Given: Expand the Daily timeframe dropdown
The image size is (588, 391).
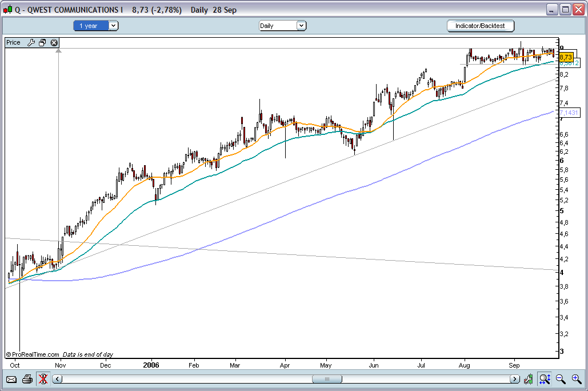Looking at the screenshot, I should (301, 26).
